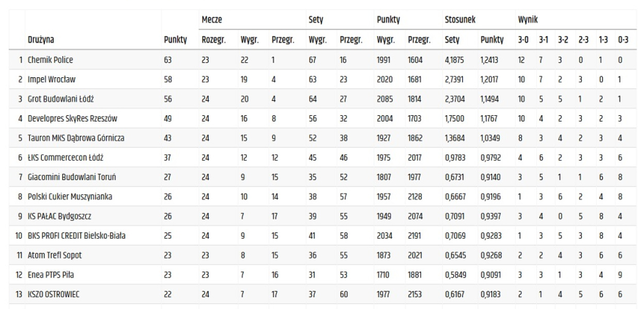
Task: Open KS PAŁAC Bydgoszcz team link
Action: click(60, 216)
